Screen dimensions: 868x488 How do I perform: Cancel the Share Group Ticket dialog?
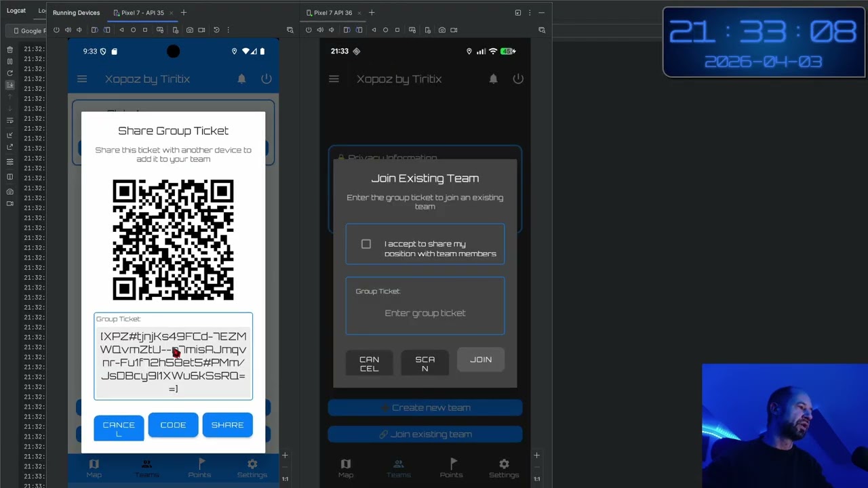(119, 428)
